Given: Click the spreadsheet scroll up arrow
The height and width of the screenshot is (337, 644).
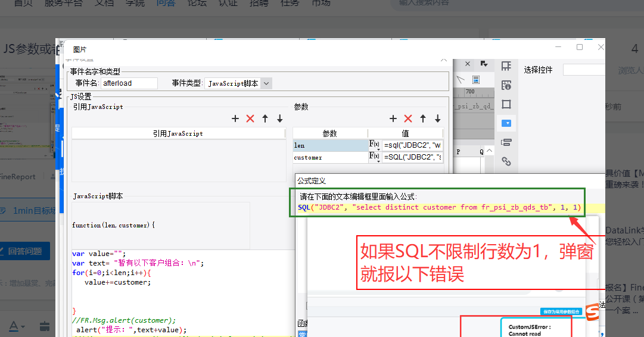Looking at the screenshot, I should [489, 151].
